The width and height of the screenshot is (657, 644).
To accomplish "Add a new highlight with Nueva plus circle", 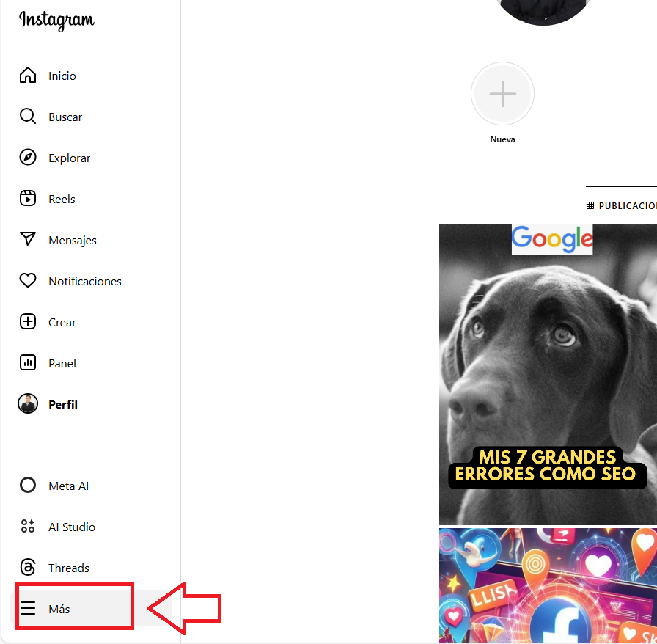I will pyautogui.click(x=502, y=93).
